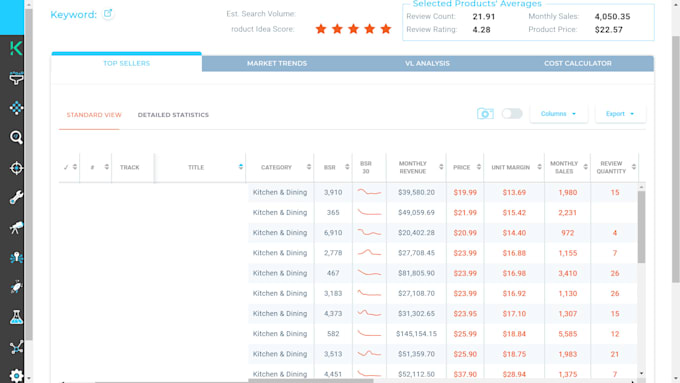
Task: Click the price $19.99
Action: pos(465,193)
